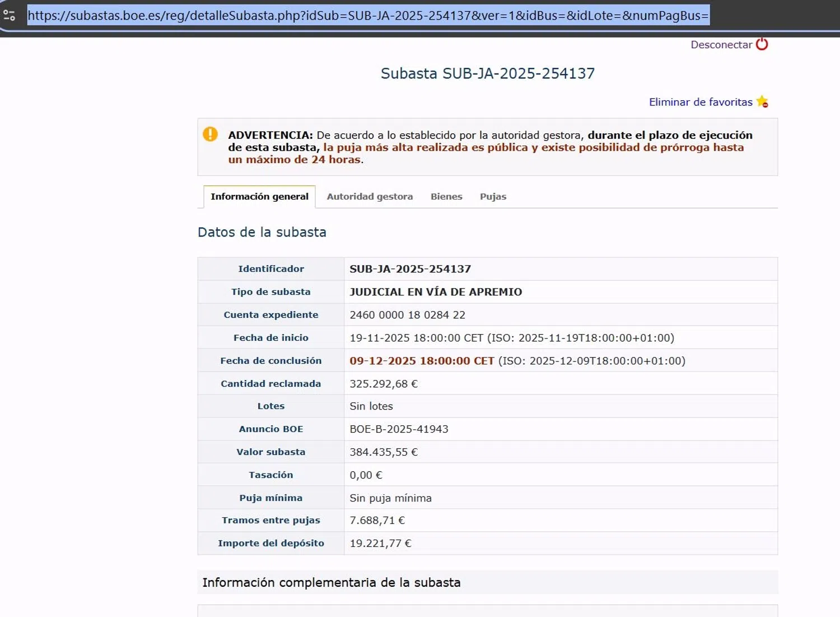Click the Identificador value SUB-JA-2025-254137 in table
The image size is (840, 617).
[x=410, y=269]
